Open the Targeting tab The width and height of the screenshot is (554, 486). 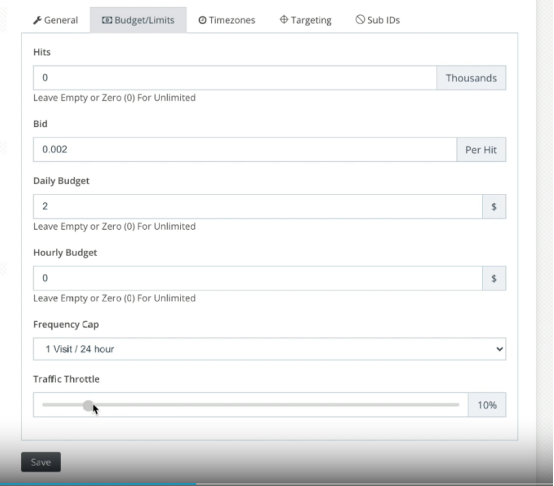(x=306, y=20)
